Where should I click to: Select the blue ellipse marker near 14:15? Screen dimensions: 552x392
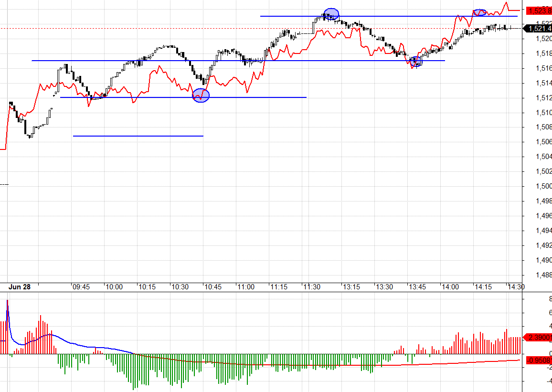pyautogui.click(x=479, y=12)
